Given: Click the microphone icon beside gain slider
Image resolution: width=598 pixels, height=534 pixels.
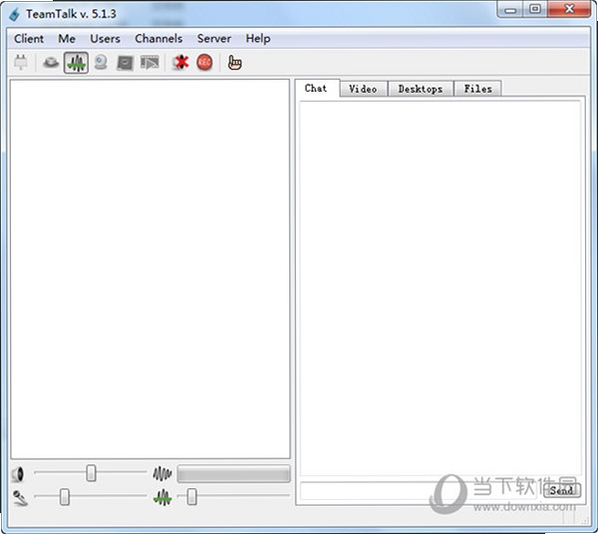Looking at the screenshot, I should tap(20, 498).
